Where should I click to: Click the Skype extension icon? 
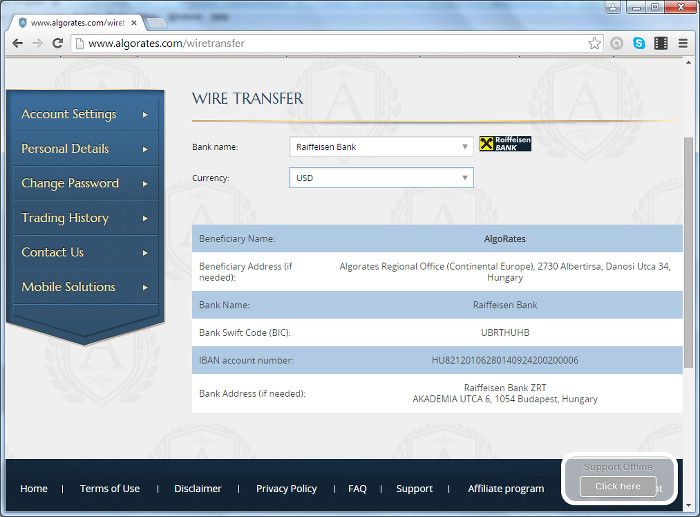tap(639, 43)
